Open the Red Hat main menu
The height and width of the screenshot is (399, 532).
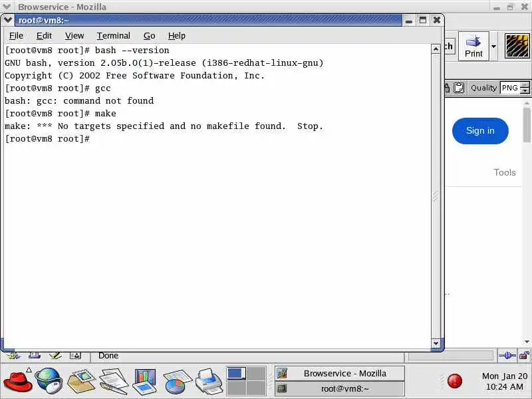(x=18, y=381)
